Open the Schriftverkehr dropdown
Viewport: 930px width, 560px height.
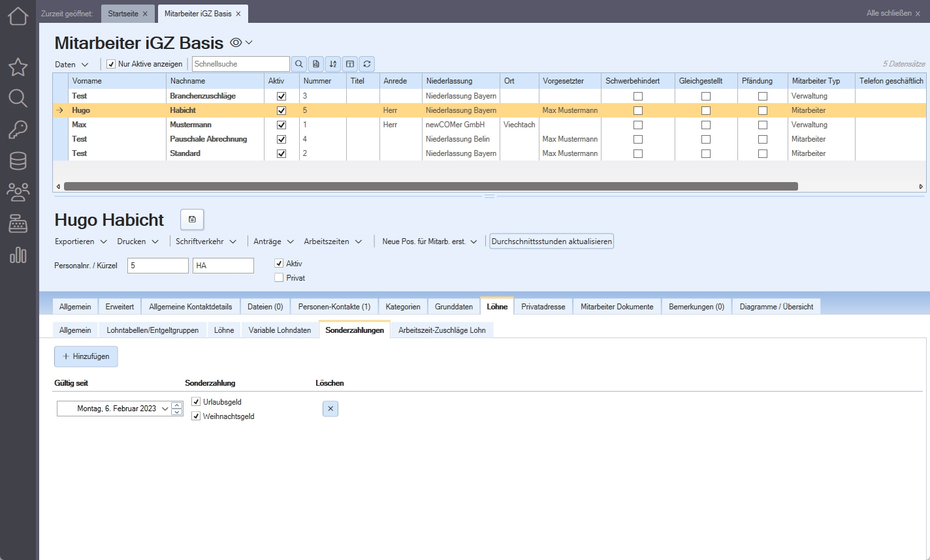(206, 241)
